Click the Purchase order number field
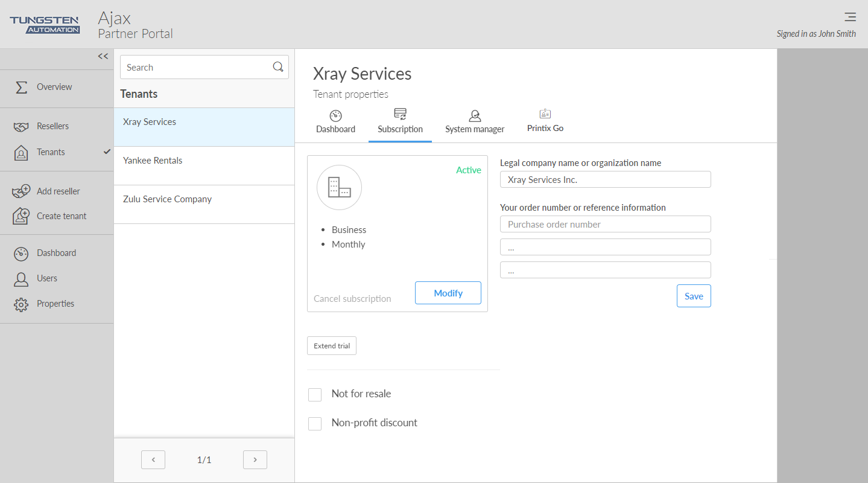This screenshot has width=868, height=483. coord(605,225)
